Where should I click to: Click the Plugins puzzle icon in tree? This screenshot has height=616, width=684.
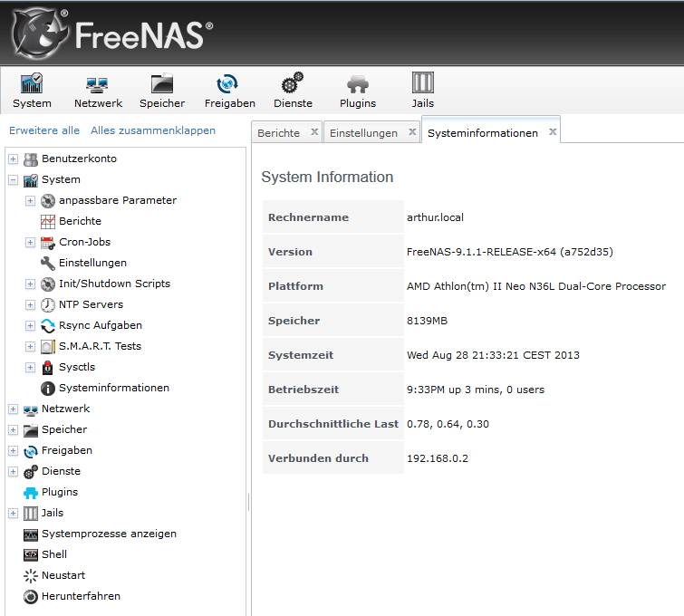click(x=31, y=493)
